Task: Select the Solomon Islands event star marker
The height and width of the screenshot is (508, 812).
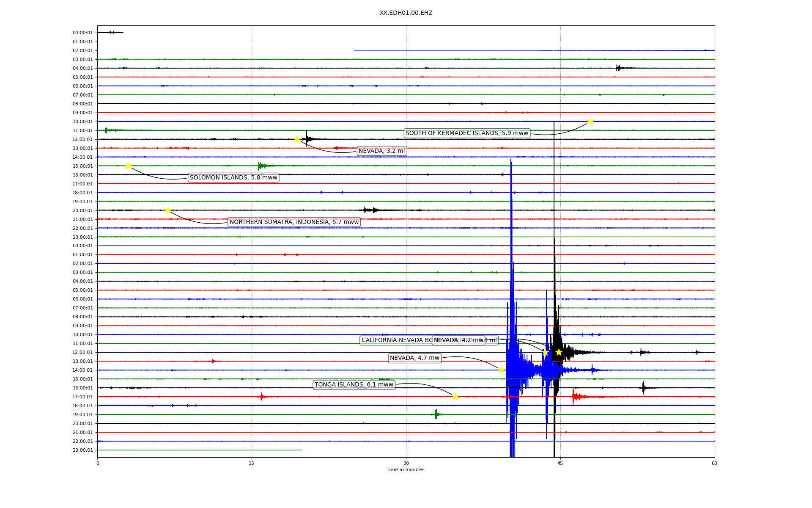Action: 128,166
